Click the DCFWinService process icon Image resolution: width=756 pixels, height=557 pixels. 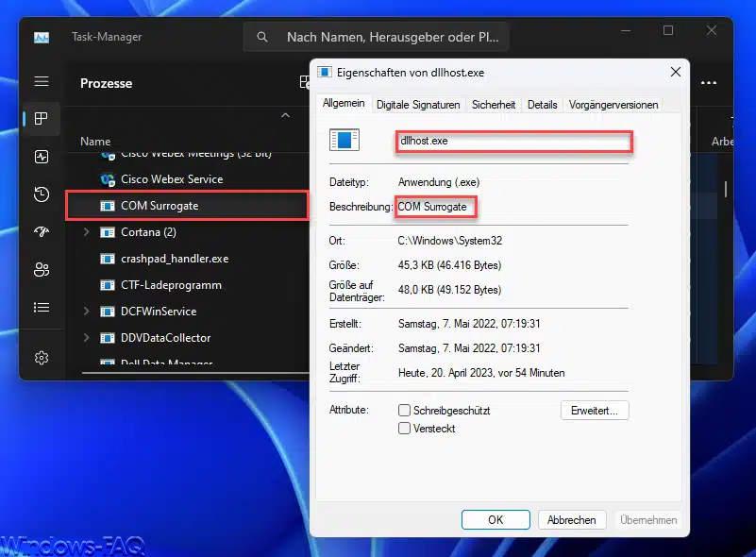pyautogui.click(x=108, y=312)
